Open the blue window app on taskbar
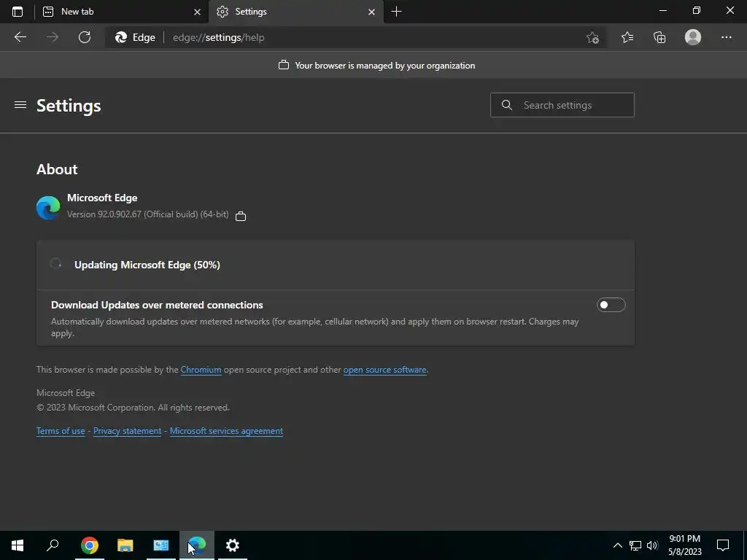 161,545
